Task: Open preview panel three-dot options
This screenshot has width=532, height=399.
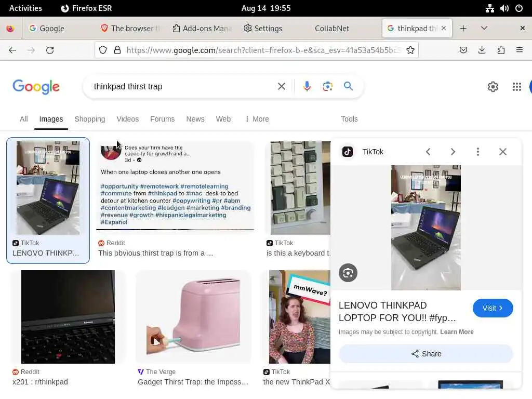Action: 478,152
